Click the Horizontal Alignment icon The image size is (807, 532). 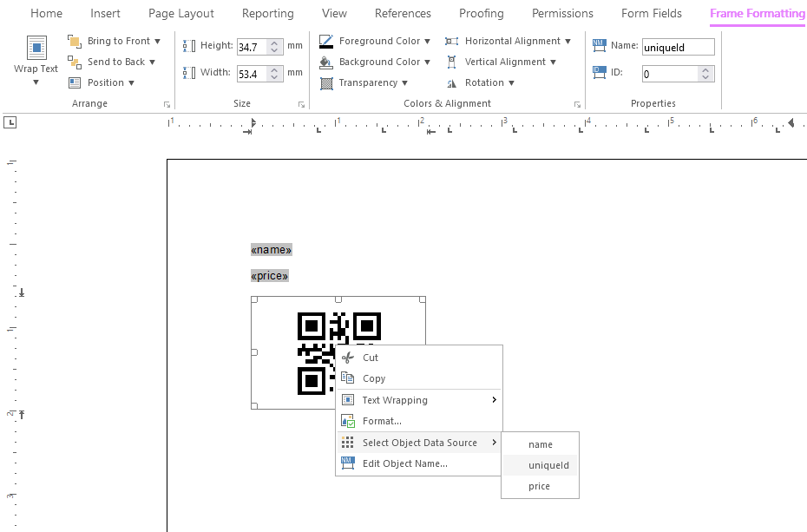[x=451, y=41]
